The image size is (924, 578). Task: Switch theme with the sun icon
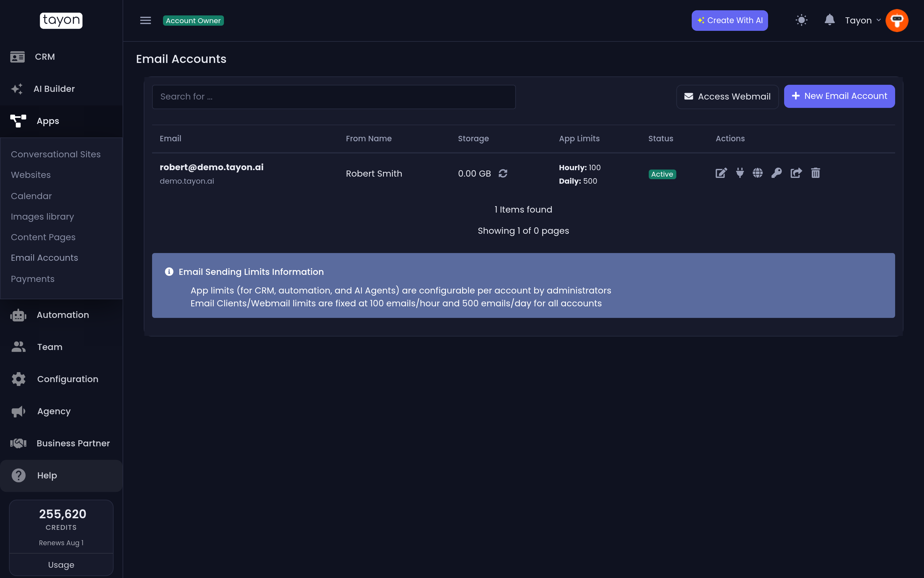click(801, 20)
